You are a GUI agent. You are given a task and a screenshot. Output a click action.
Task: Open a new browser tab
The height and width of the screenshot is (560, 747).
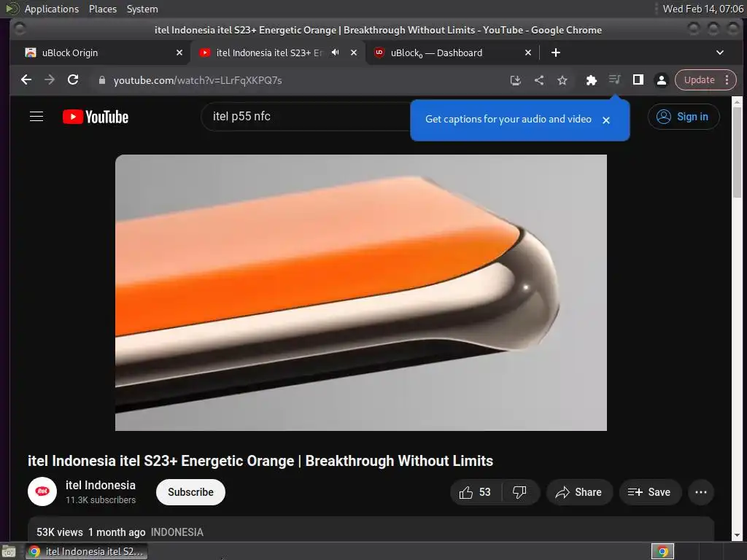click(x=555, y=52)
